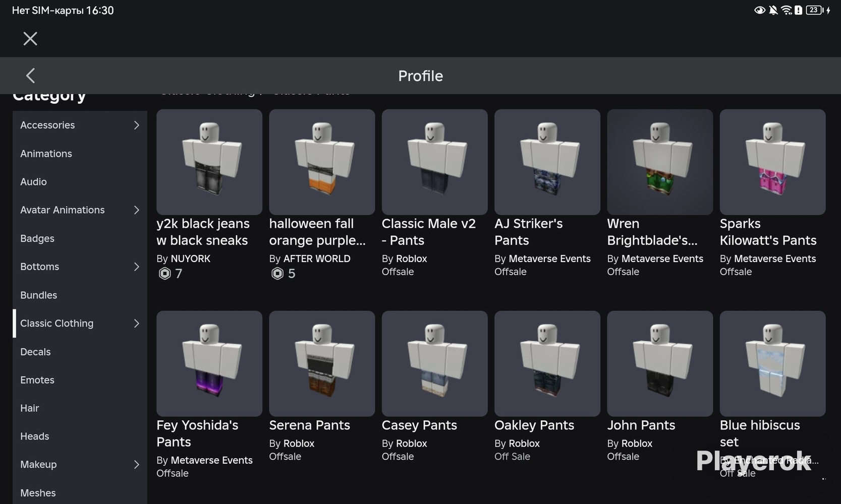
Task: Open the 'Sparks Kilowatt's Pants' title link
Action: point(768,232)
